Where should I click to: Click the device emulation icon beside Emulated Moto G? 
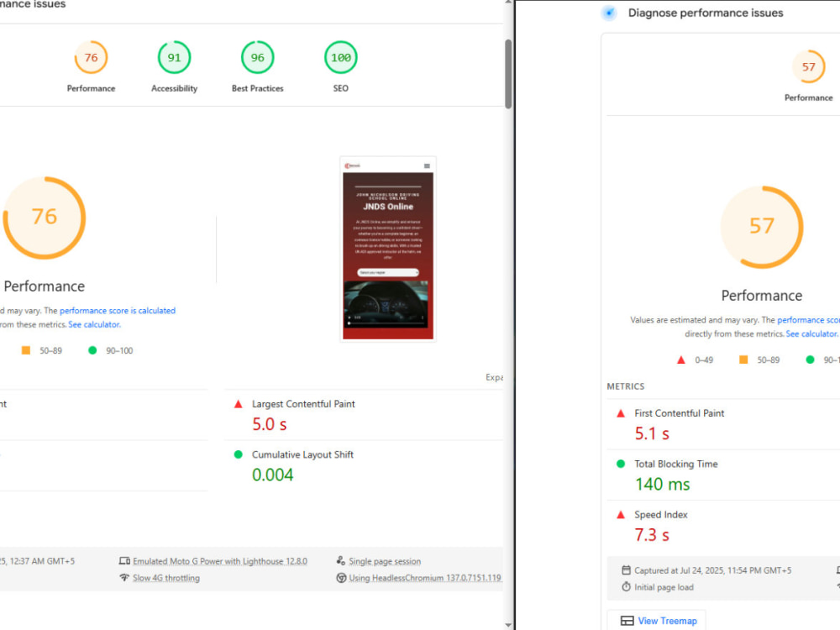124,561
